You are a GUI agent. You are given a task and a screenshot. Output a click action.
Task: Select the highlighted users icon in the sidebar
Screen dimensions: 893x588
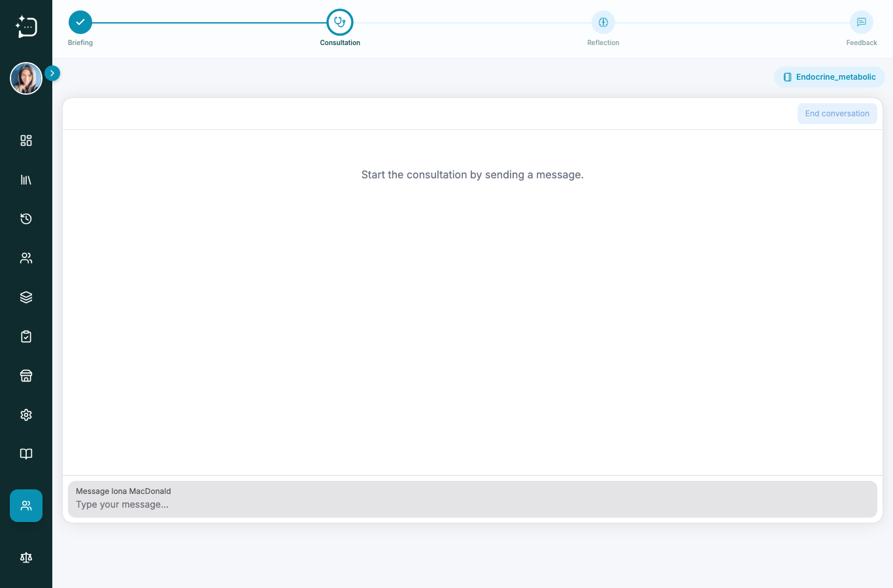tap(26, 506)
